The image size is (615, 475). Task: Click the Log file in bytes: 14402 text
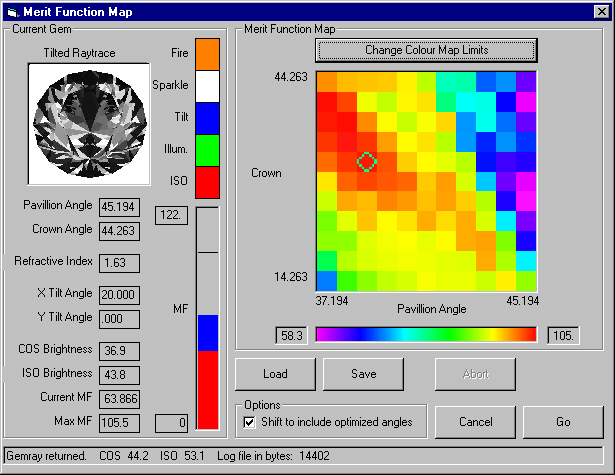tap(273, 456)
